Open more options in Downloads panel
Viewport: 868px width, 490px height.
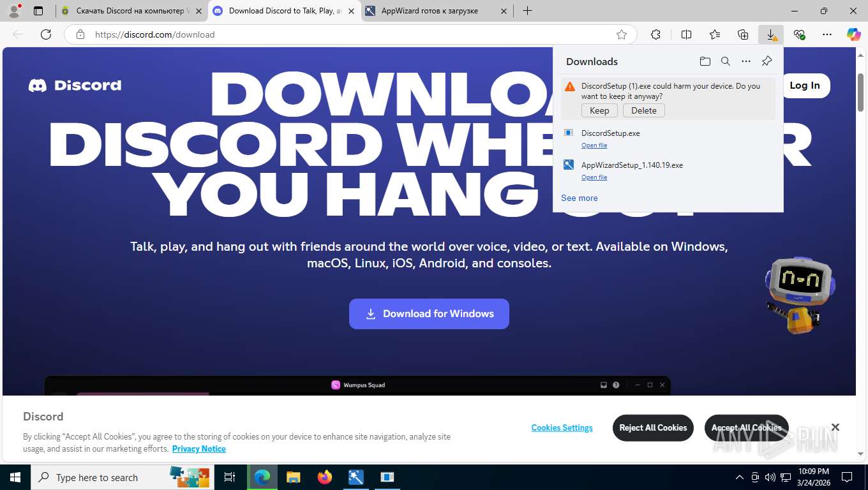coord(745,61)
